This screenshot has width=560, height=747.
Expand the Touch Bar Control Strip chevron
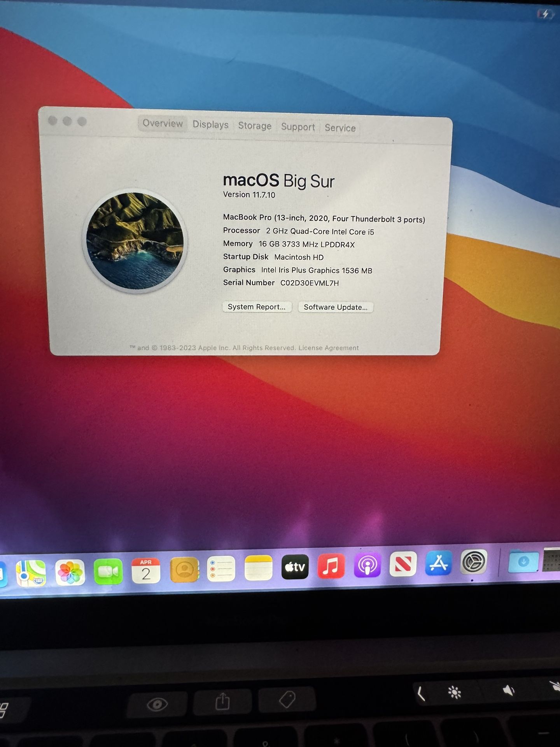[420, 694]
